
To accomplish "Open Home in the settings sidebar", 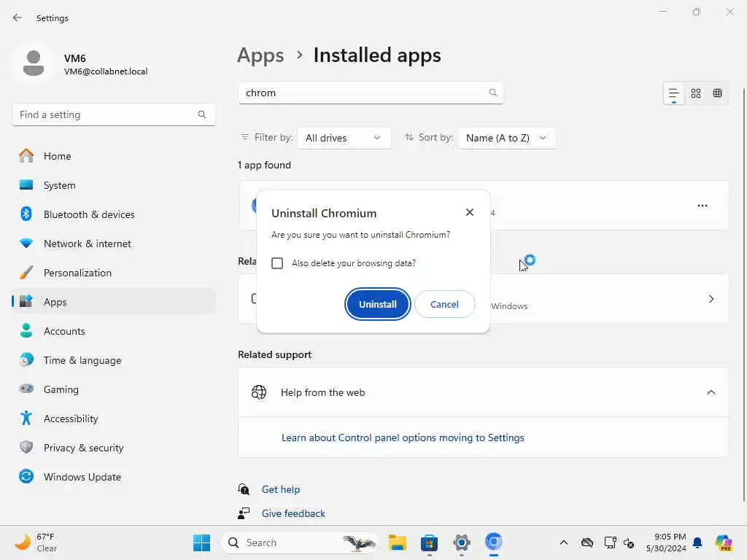I will 113,156.
